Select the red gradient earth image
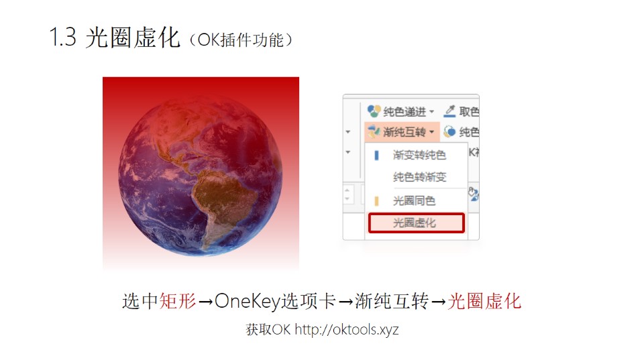The height and width of the screenshot is (362, 644). (201, 174)
